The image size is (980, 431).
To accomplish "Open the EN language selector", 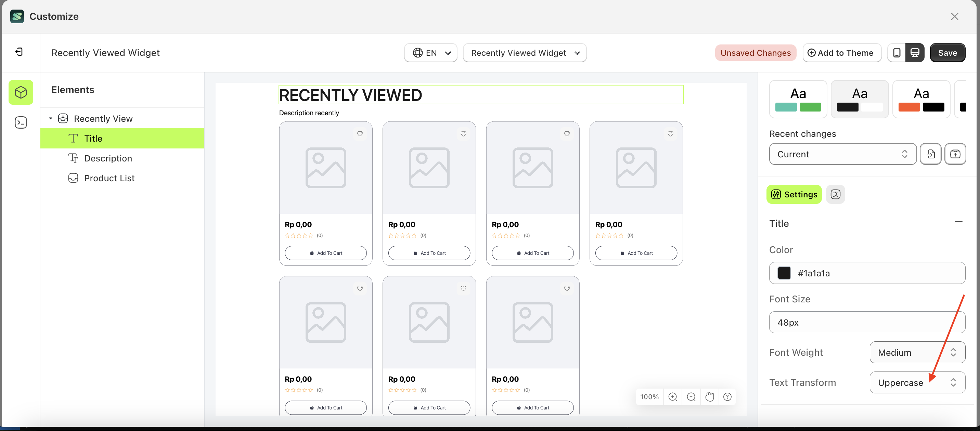I will (430, 52).
